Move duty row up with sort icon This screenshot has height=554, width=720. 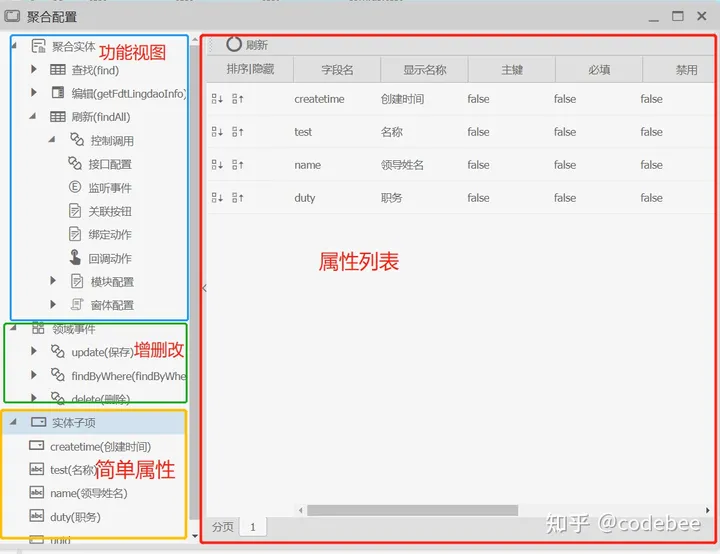click(238, 198)
